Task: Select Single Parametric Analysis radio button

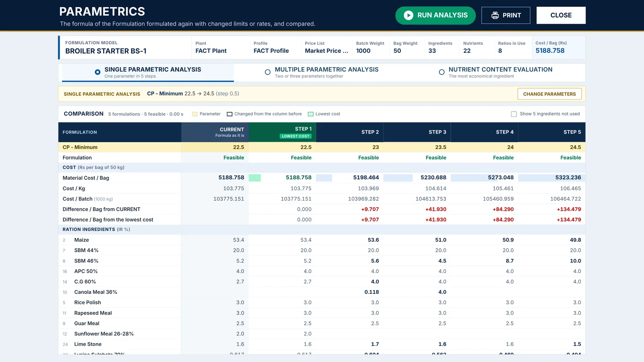Action: click(x=97, y=72)
